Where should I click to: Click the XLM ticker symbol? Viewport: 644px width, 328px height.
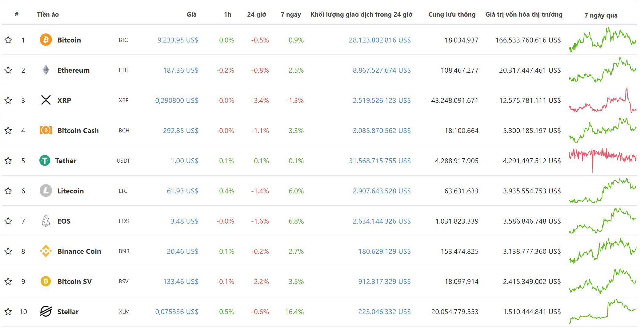pos(124,311)
